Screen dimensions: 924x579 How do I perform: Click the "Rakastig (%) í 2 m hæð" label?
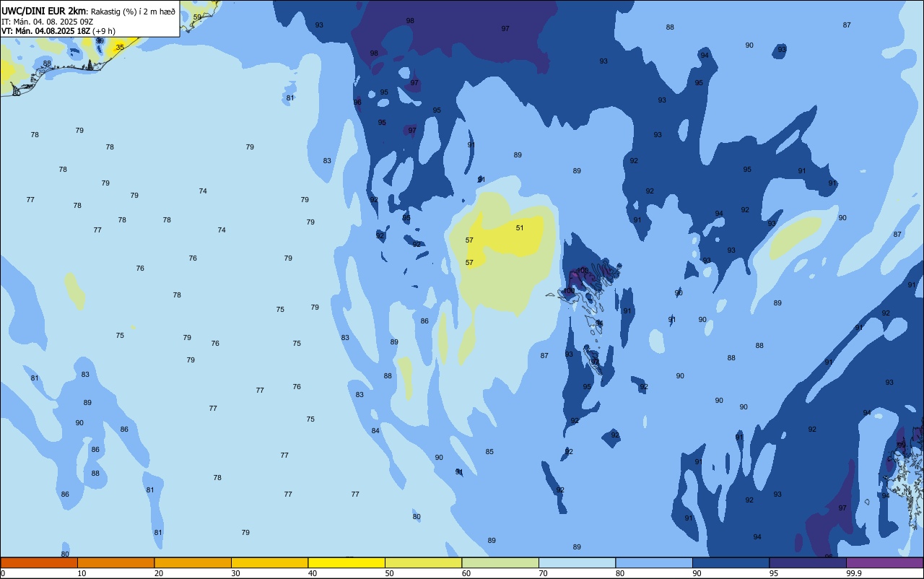[x=133, y=12]
